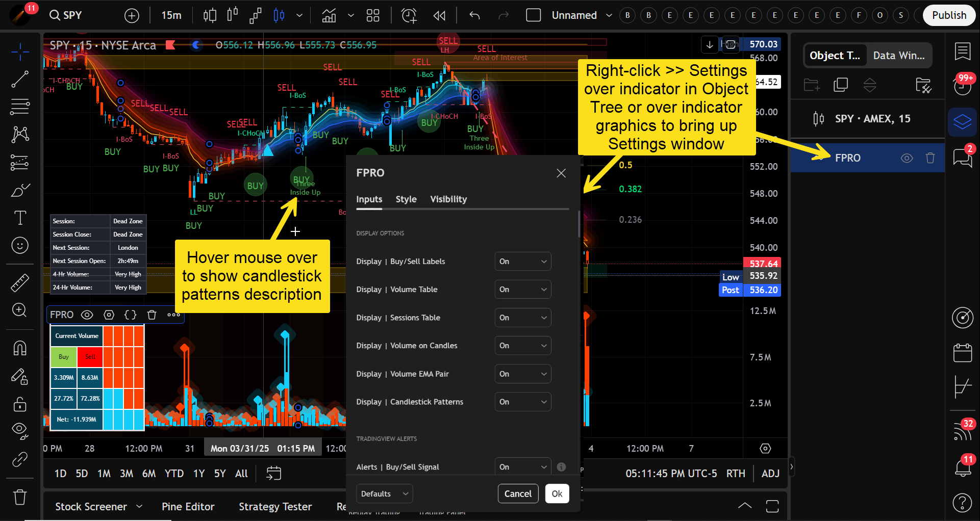The height and width of the screenshot is (521, 980).
Task: Select the Text tool in left toolbar
Action: pyautogui.click(x=20, y=218)
